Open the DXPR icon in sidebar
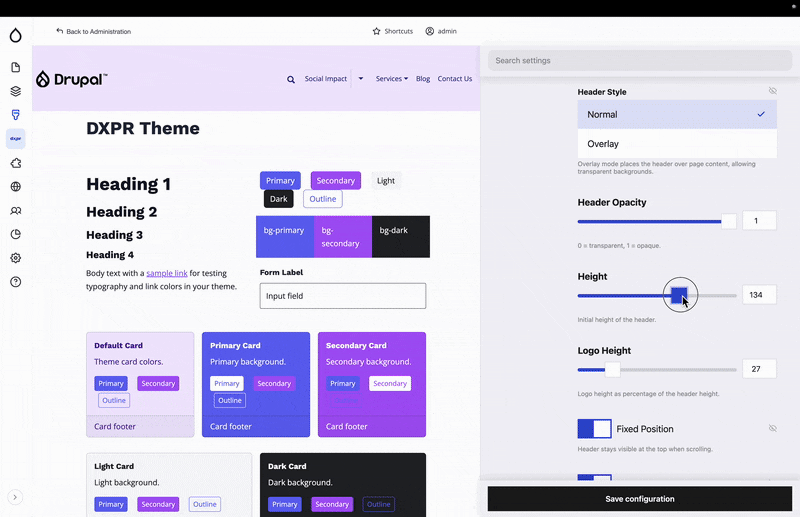This screenshot has width=800, height=517. tap(16, 139)
